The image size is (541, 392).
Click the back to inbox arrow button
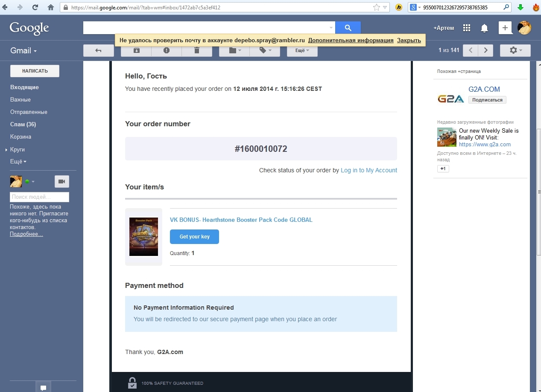point(98,50)
